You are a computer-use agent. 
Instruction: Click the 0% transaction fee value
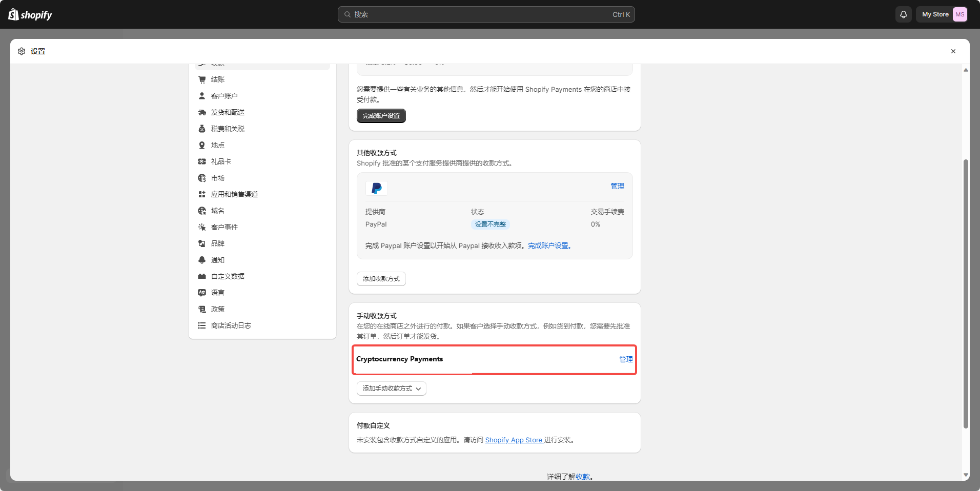point(596,224)
